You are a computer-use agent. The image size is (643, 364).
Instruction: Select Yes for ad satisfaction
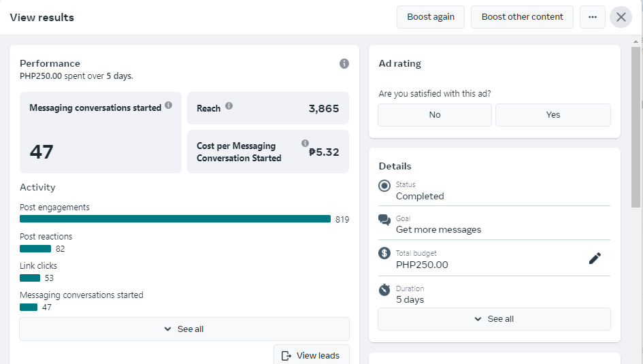pos(553,115)
